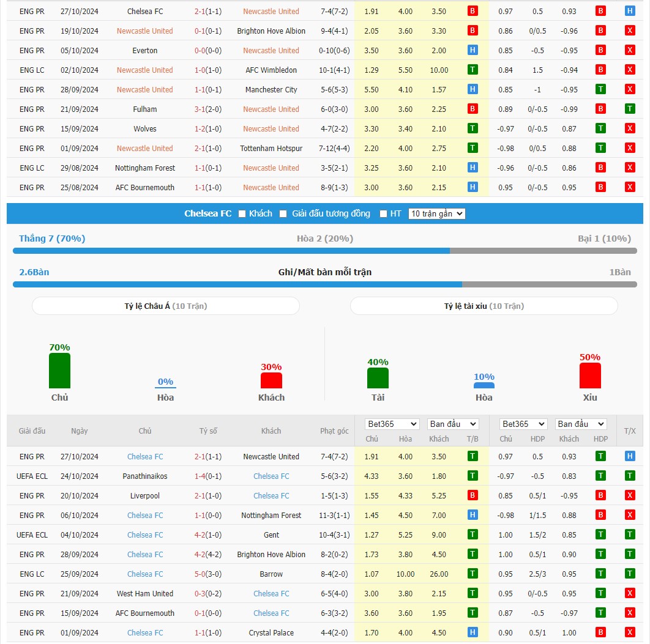Open the Manchester City team link

coord(271,89)
